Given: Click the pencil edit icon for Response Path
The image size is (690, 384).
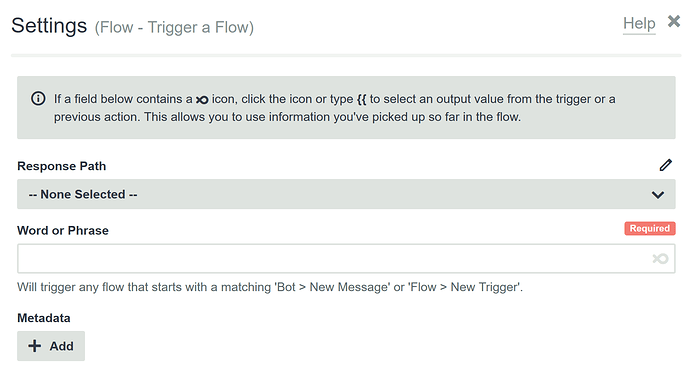Looking at the screenshot, I should 666,165.
